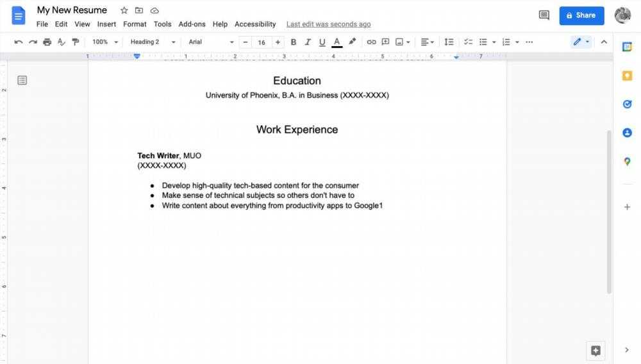The width and height of the screenshot is (641, 364).
Task: Open the text color picker
Action: click(x=337, y=42)
